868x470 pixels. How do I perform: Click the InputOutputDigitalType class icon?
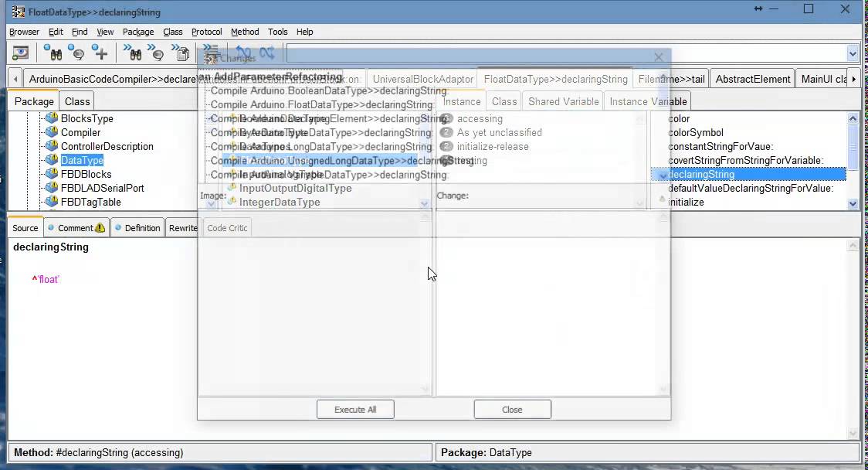tap(232, 187)
